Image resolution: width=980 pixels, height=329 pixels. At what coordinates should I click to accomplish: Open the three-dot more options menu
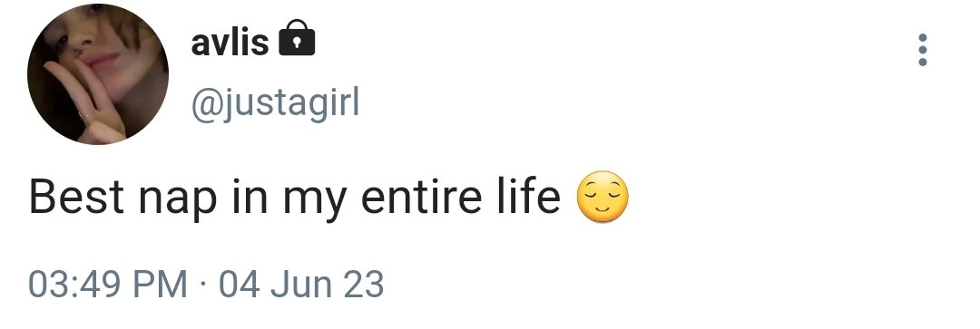coord(922,50)
